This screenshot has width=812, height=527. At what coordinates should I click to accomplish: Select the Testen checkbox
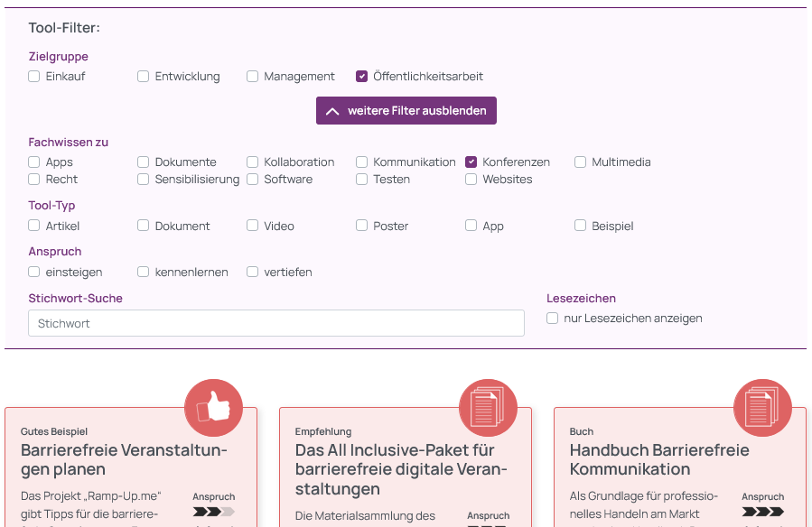(x=361, y=180)
